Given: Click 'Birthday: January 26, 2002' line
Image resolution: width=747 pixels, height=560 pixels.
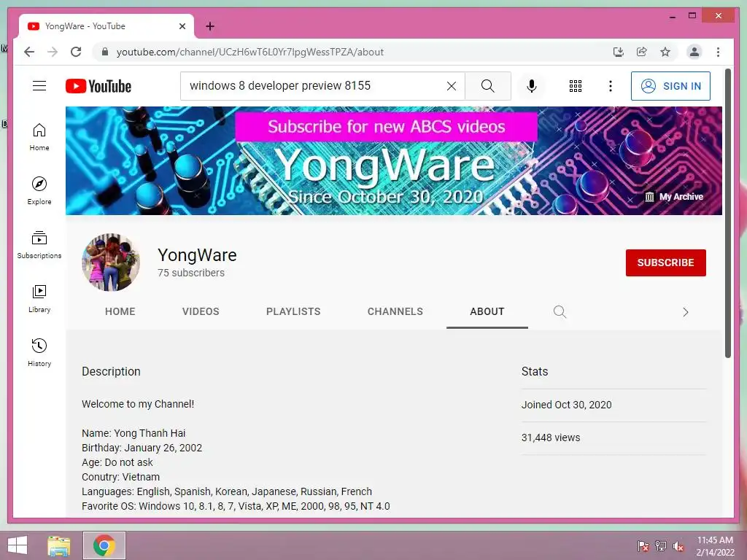Looking at the screenshot, I should click(x=142, y=448).
